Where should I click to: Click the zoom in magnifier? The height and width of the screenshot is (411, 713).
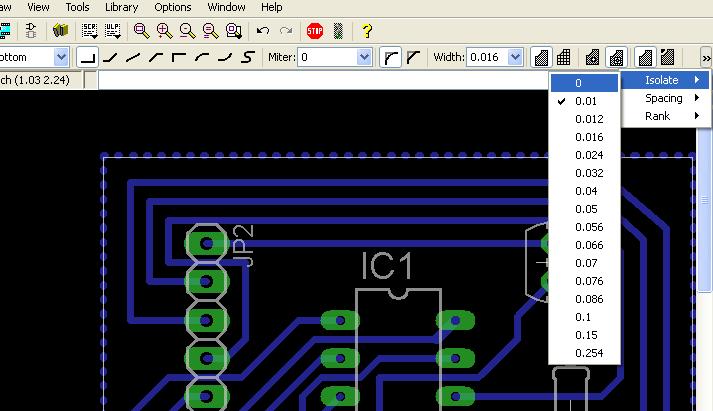[x=164, y=31]
